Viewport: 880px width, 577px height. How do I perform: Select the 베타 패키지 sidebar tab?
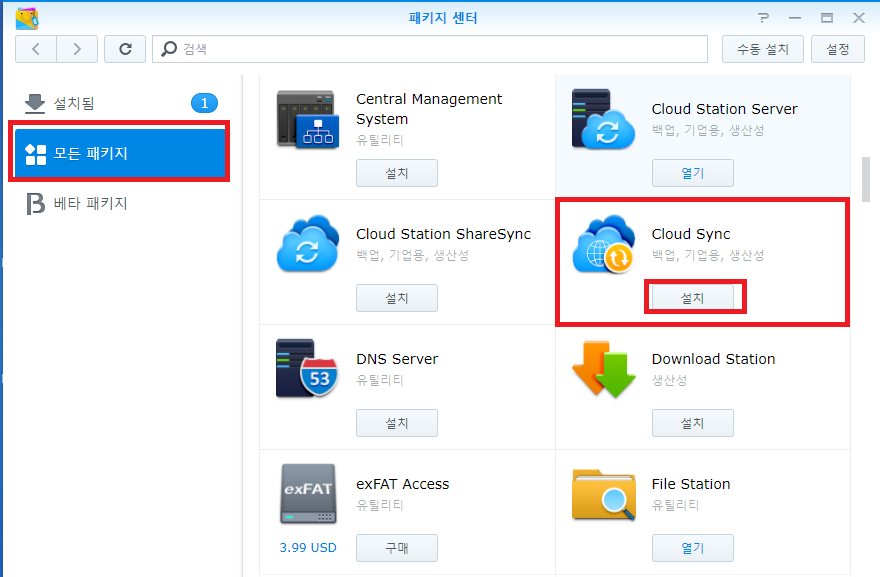(x=120, y=204)
